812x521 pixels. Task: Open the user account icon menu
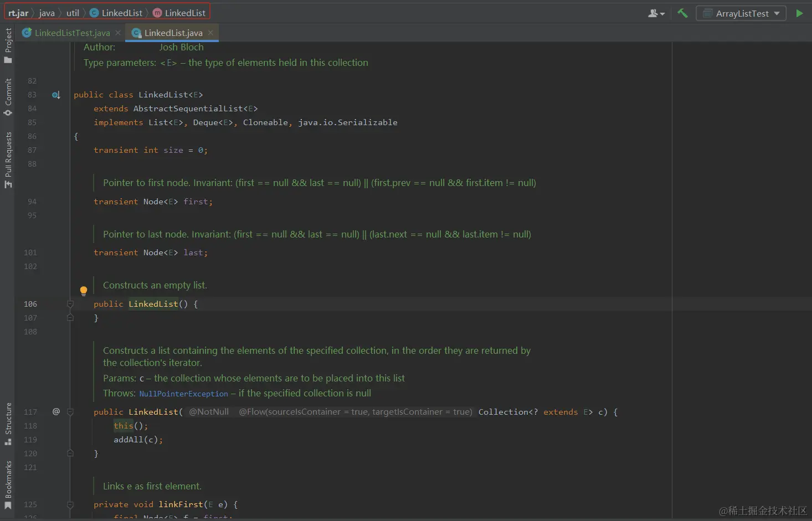tap(656, 13)
